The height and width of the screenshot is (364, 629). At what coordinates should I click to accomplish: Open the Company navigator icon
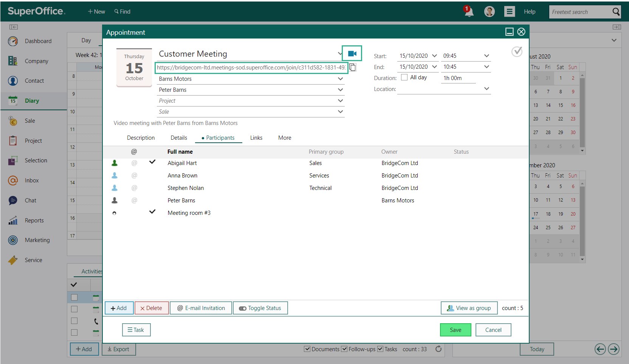click(x=13, y=61)
